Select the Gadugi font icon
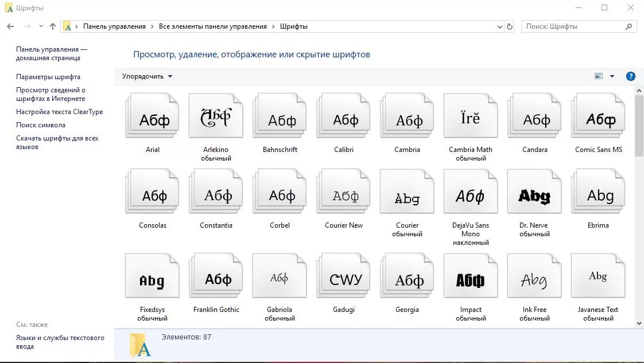The image size is (644, 363). point(343,276)
